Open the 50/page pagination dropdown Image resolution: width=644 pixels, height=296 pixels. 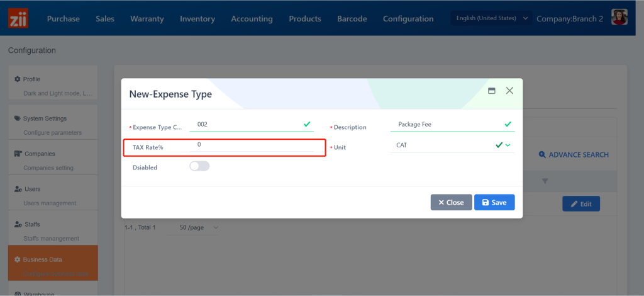coord(199,227)
